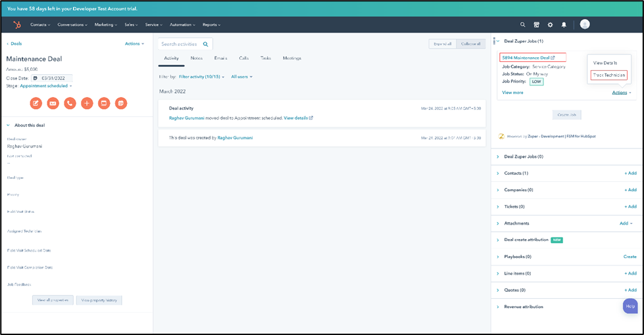
Task: Click the View property history button
Action: pyautogui.click(x=99, y=300)
